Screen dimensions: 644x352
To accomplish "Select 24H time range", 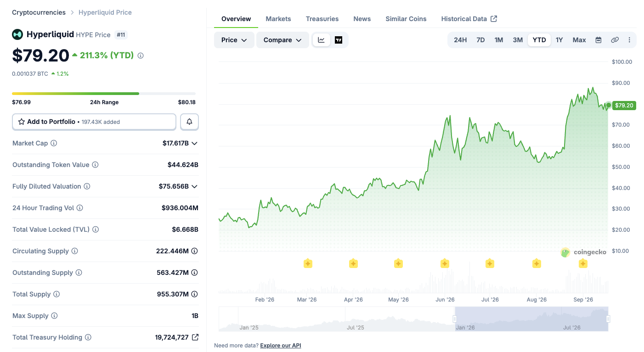I will [460, 40].
